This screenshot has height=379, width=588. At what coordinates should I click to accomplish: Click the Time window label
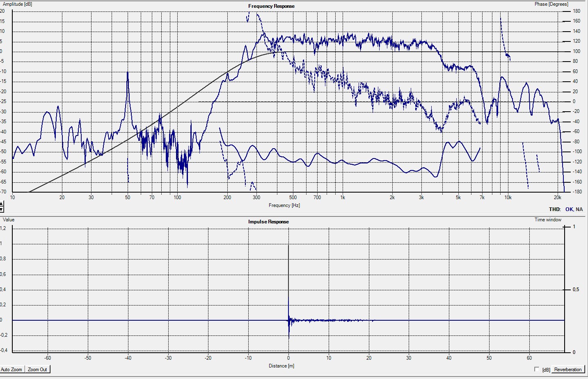548,220
